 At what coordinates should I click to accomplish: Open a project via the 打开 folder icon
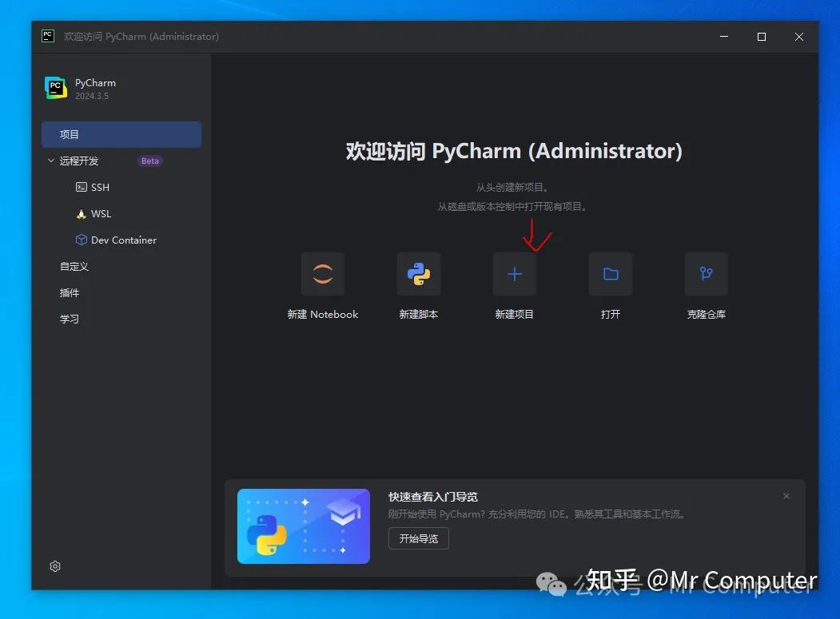click(610, 274)
